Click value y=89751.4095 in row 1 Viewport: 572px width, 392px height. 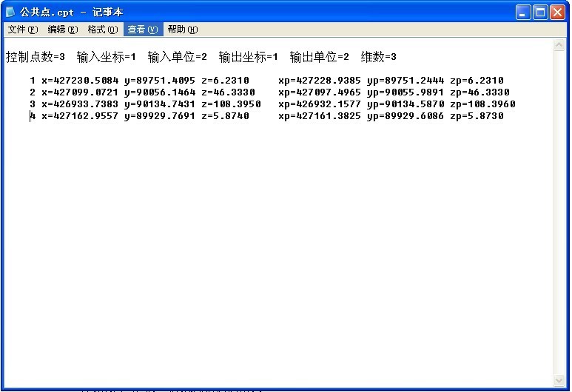160,80
